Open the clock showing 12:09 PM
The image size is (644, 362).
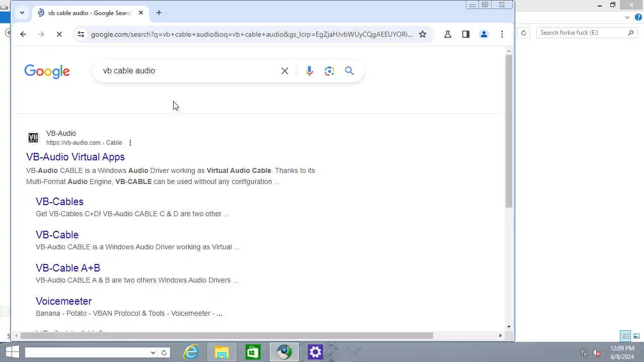click(x=622, y=352)
